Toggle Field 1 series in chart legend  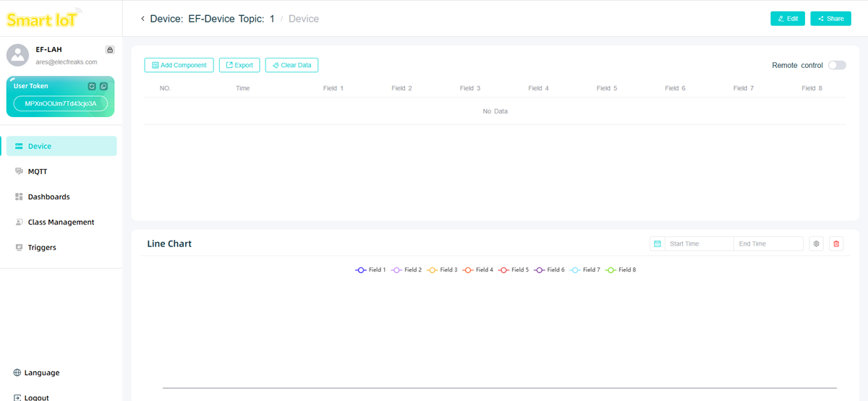pos(370,270)
